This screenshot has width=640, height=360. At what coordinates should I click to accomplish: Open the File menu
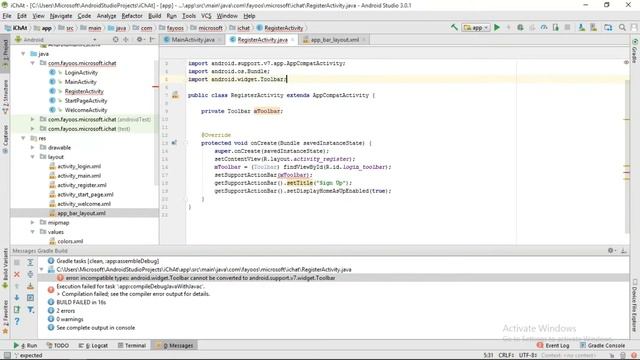pyautogui.click(x=7, y=16)
